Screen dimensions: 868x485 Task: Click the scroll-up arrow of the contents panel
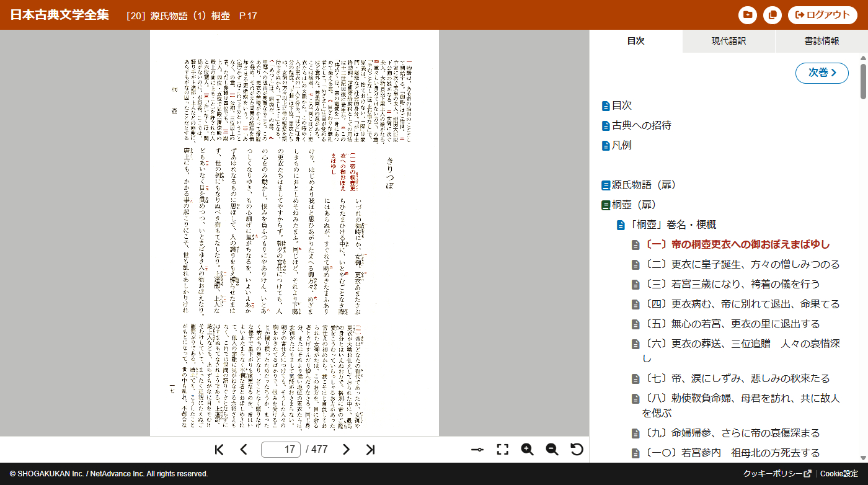(x=864, y=58)
